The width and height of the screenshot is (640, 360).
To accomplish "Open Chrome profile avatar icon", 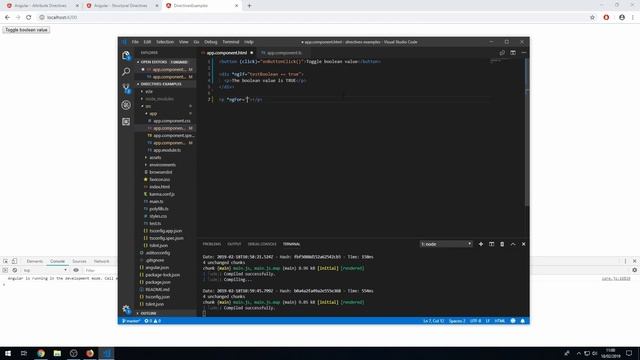I will pos(622,18).
